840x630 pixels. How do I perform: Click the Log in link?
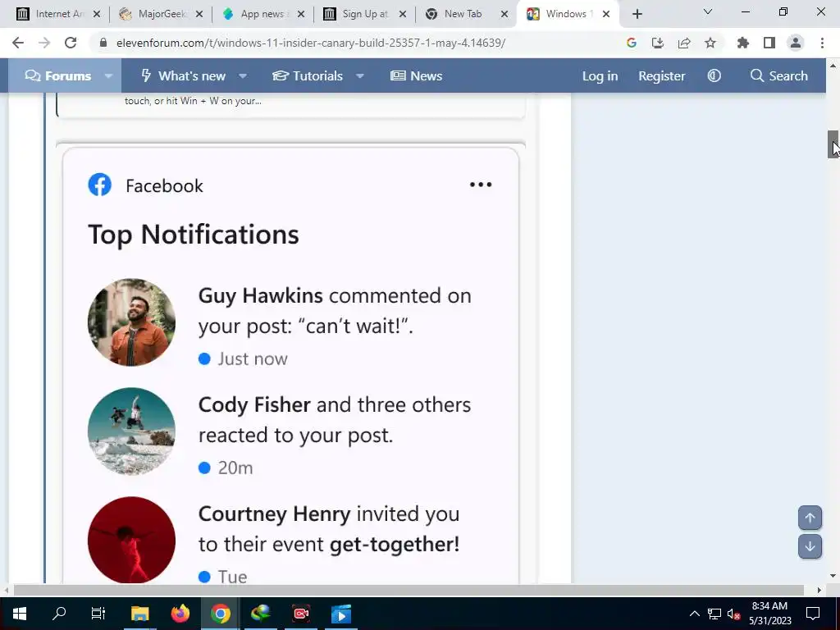coord(600,75)
